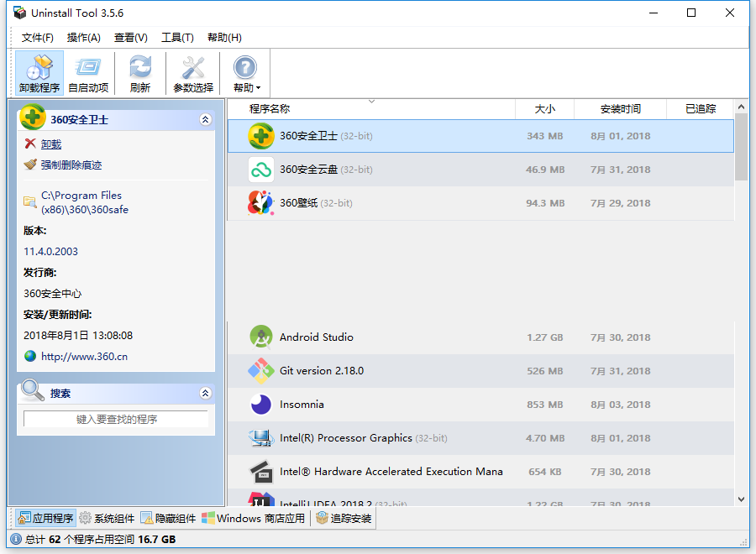Click the 360壁纸 program icon
Image resolution: width=756 pixels, height=554 pixels.
click(x=260, y=202)
